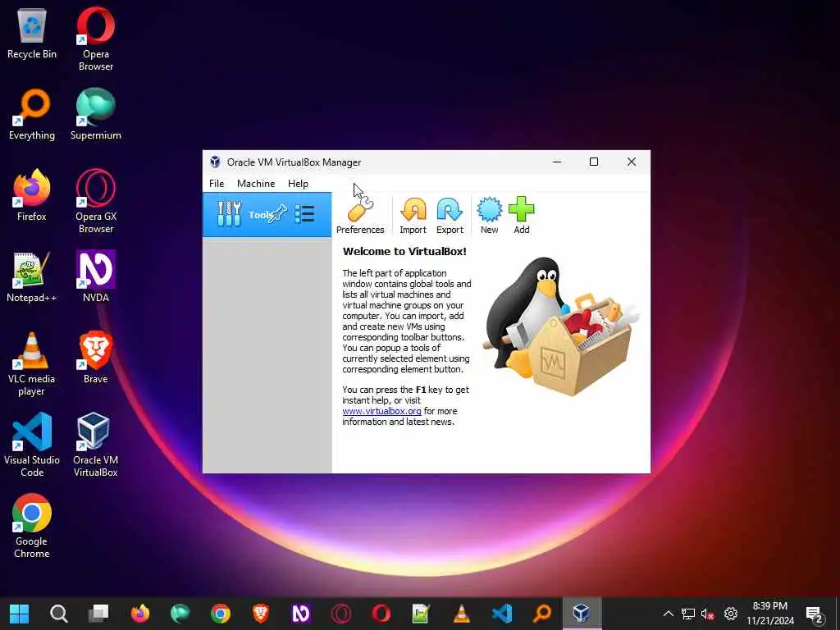This screenshot has height=630, width=840.
Task: Select the Oracle VM VirtualBox desktop shortcut
Action: coord(96,445)
